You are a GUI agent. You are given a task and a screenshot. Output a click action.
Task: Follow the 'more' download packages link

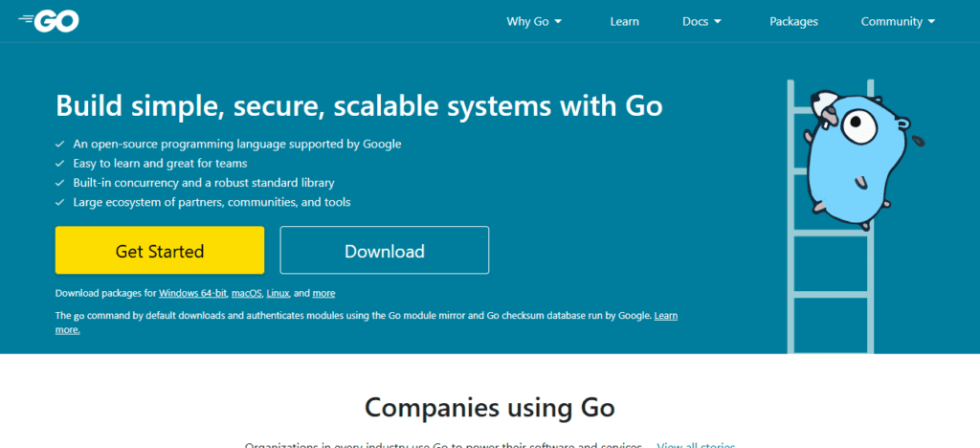coord(323,293)
